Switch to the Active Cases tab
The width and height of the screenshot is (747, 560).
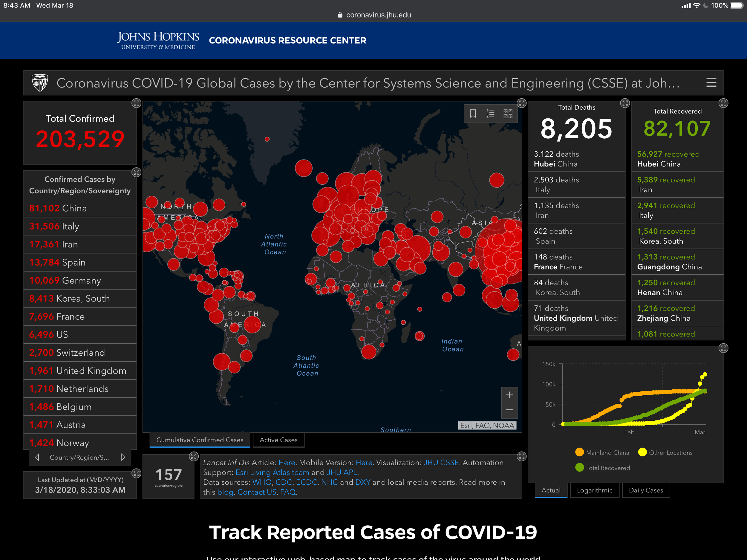pyautogui.click(x=278, y=440)
